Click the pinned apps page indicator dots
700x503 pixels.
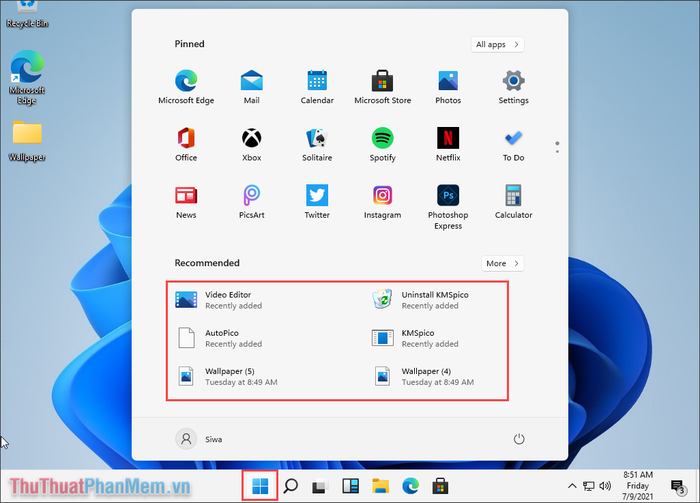[557, 147]
